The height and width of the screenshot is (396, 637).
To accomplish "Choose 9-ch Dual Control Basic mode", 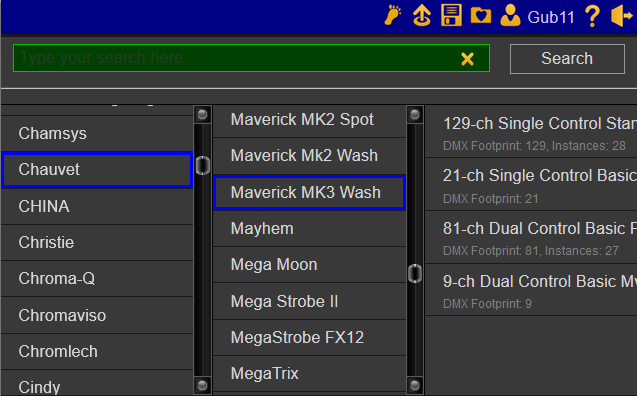I will 531,290.
